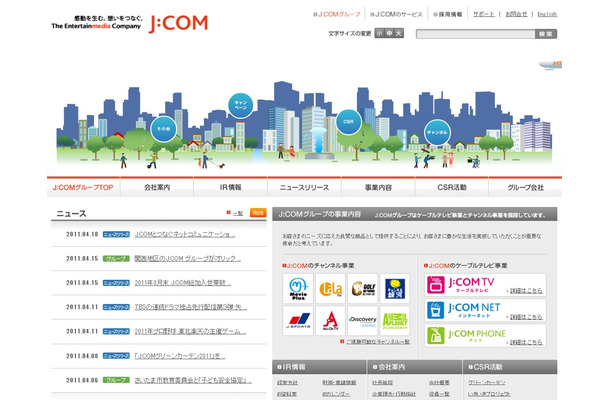Focus the site search input field
Screen dimensions: 610x400
[x=475, y=34]
